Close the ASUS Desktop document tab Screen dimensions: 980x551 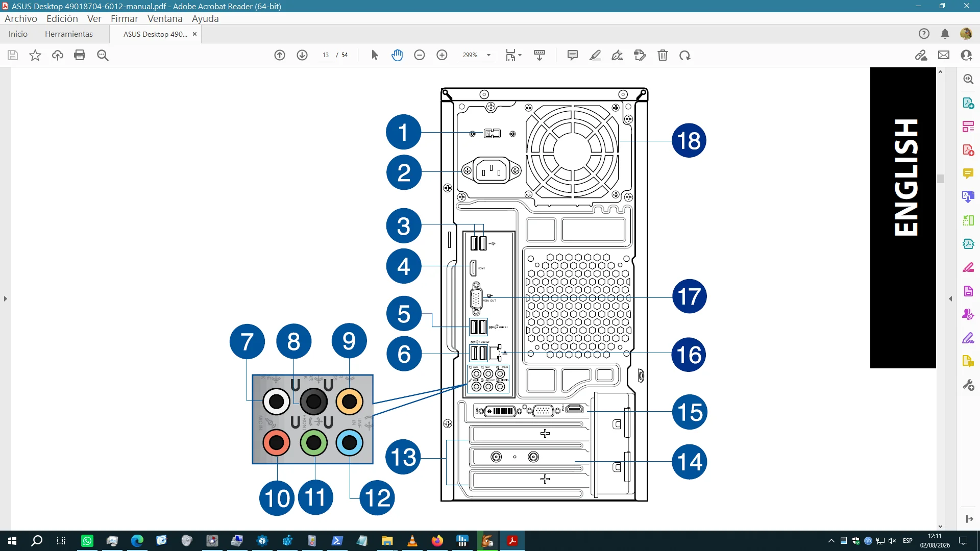pos(194,34)
